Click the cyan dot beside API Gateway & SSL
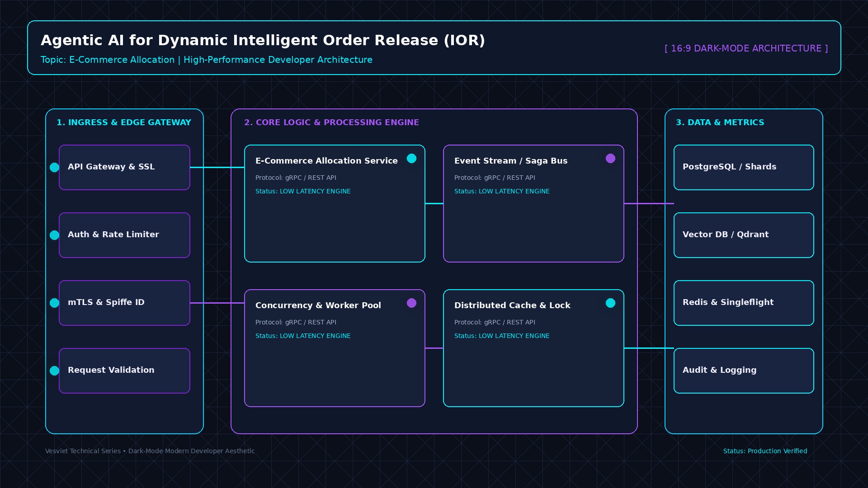Screen dimensions: 868x488 [54, 168]
